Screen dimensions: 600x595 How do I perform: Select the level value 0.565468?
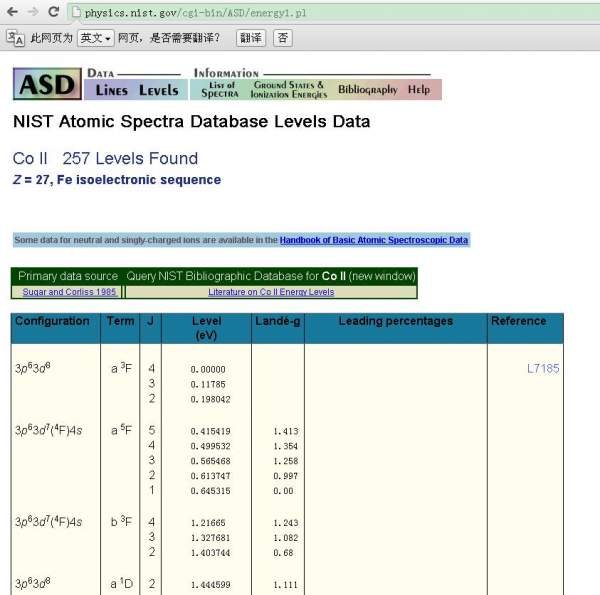click(x=210, y=461)
